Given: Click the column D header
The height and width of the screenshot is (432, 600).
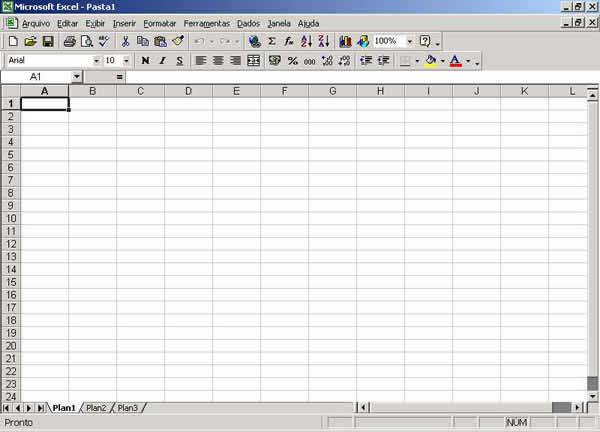Looking at the screenshot, I should [x=188, y=91].
